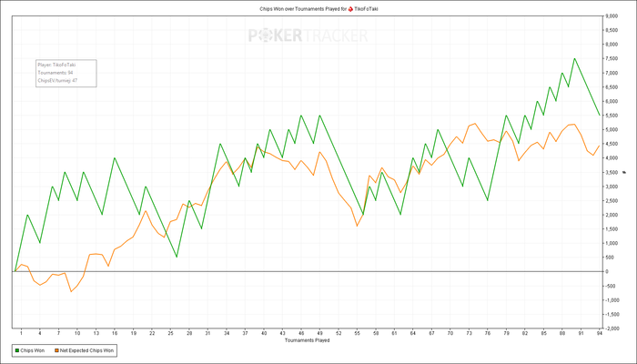The width and height of the screenshot is (637, 364).
Task: Click x-axis tick label 25
Action: (x=170, y=333)
